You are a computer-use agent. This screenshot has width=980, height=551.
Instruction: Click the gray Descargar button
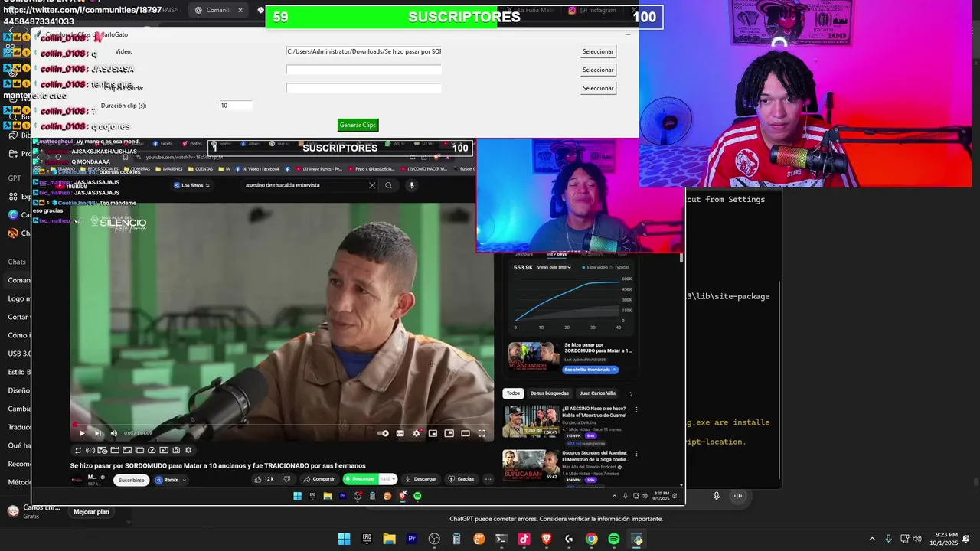(420, 479)
